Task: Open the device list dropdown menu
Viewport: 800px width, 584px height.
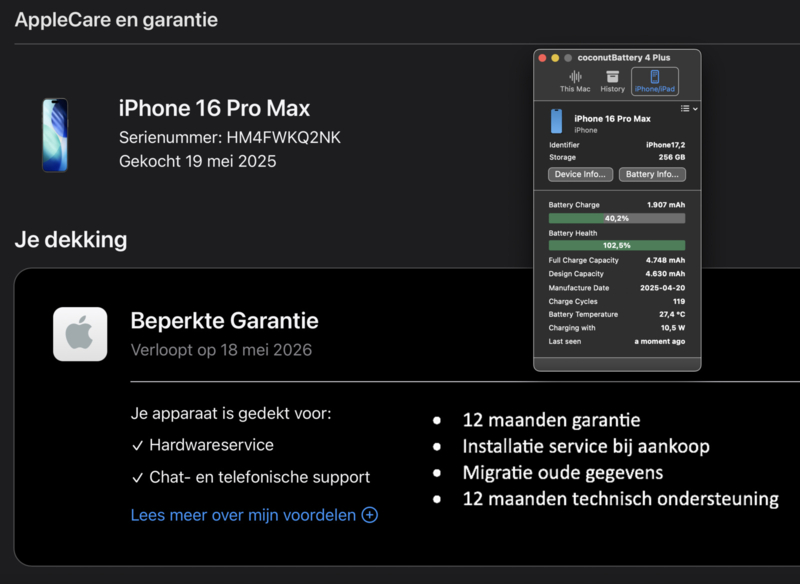Action: pos(689,108)
